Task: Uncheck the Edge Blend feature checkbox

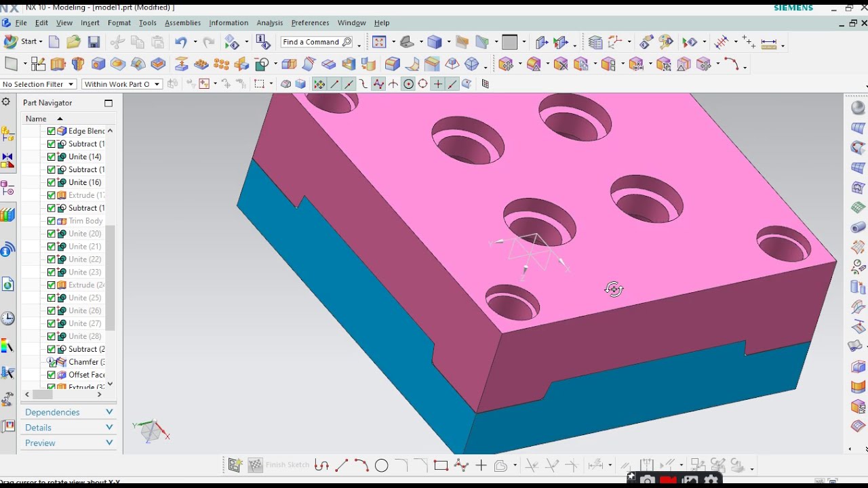Action: [52, 131]
